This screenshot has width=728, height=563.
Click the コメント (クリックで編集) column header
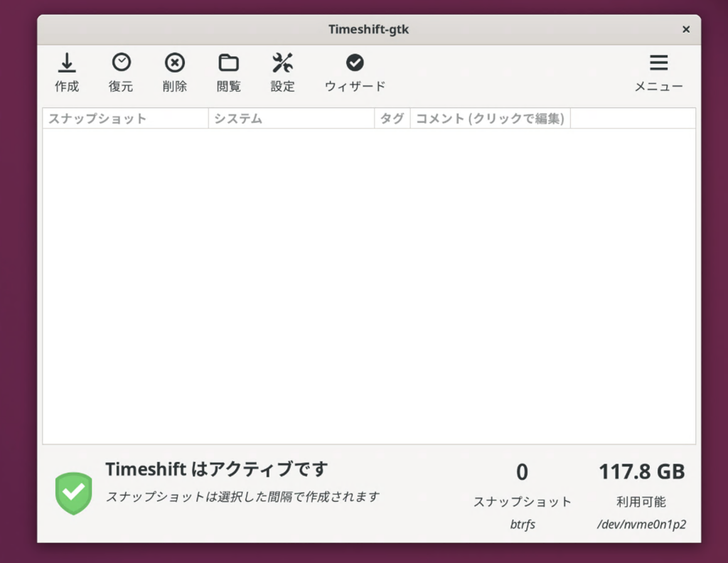pos(490,119)
